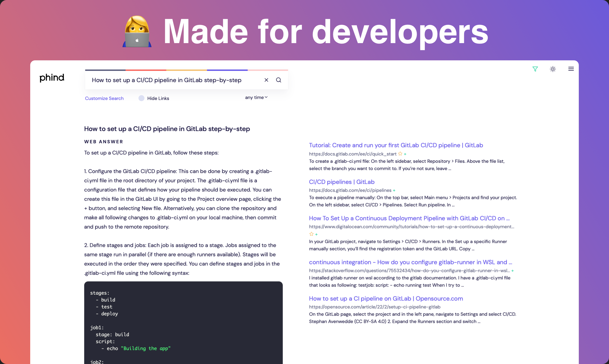Viewport: 609px width, 364px height.
Task: Click the code line 'echo "Building the app"'
Action: pyautogui.click(x=139, y=348)
